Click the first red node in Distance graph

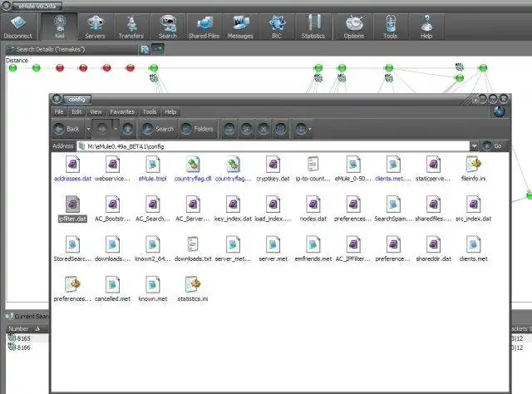60,68
